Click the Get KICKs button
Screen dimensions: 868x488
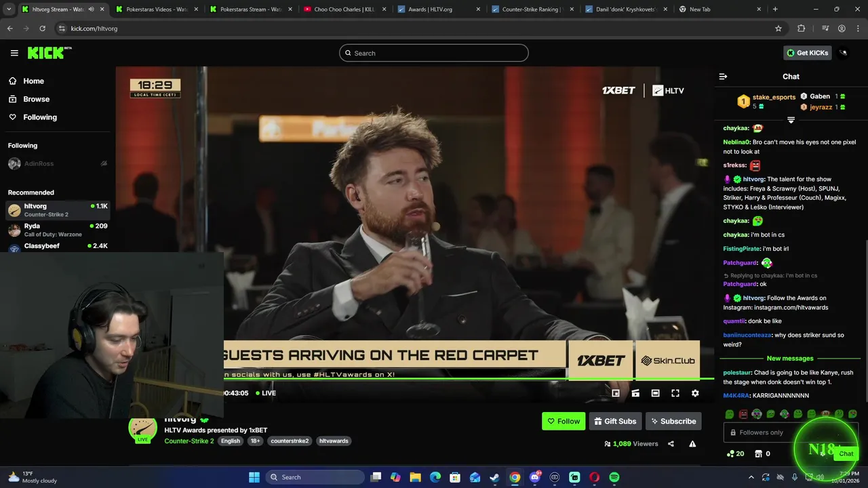click(807, 53)
